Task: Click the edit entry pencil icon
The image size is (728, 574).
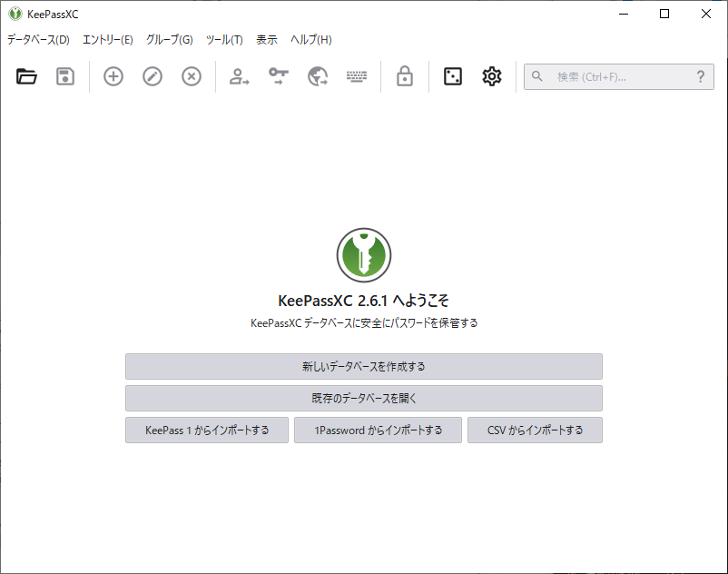Action: tap(152, 76)
